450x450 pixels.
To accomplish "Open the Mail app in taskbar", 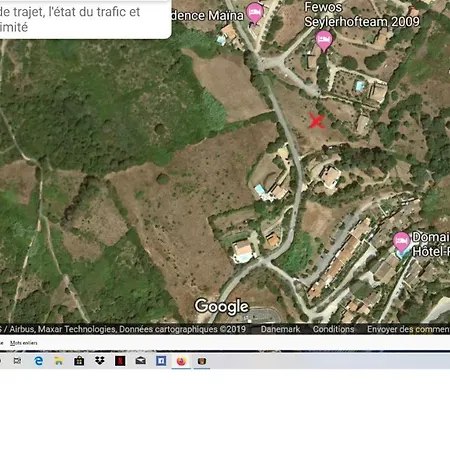I will click(x=141, y=361).
